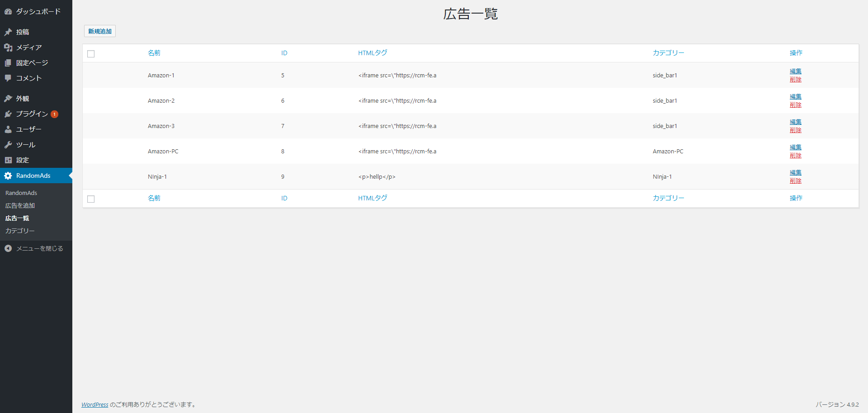The height and width of the screenshot is (413, 868).
Task: Select the <p>hellp</p> HTML tag cell
Action: click(x=377, y=177)
